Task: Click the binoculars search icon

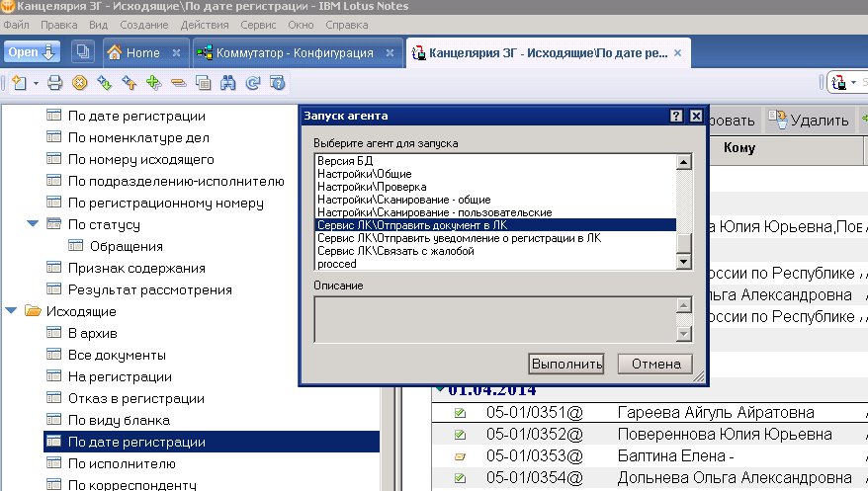Action: click(228, 83)
